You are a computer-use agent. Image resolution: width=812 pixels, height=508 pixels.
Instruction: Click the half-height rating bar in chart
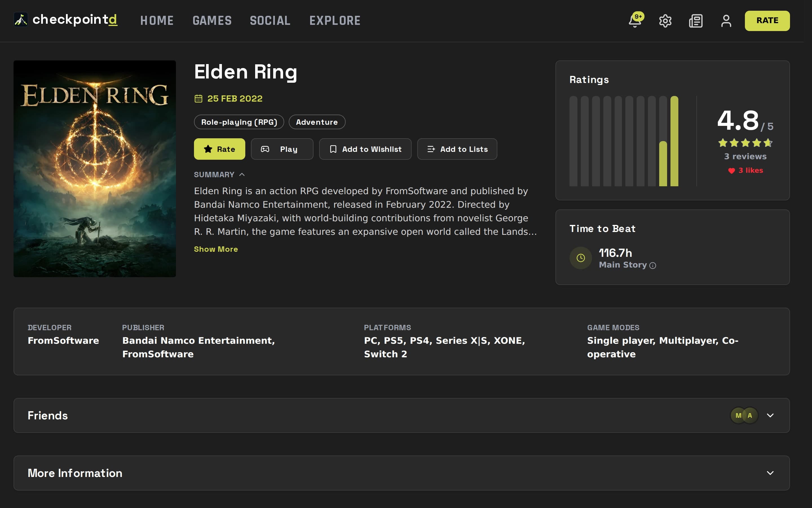663,164
